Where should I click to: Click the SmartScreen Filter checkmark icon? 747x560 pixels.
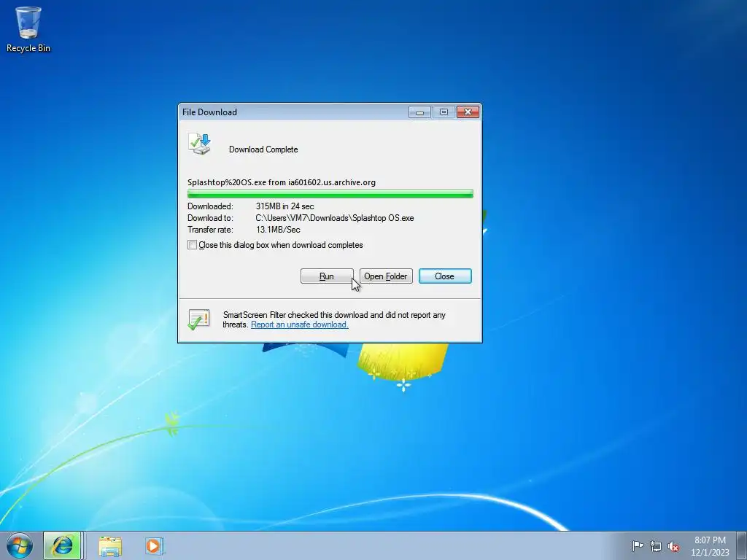pos(198,319)
